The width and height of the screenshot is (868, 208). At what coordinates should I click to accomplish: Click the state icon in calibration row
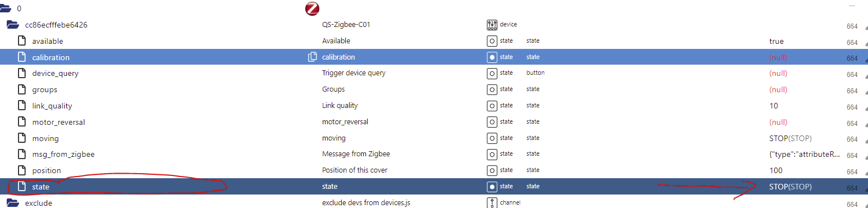(492, 57)
